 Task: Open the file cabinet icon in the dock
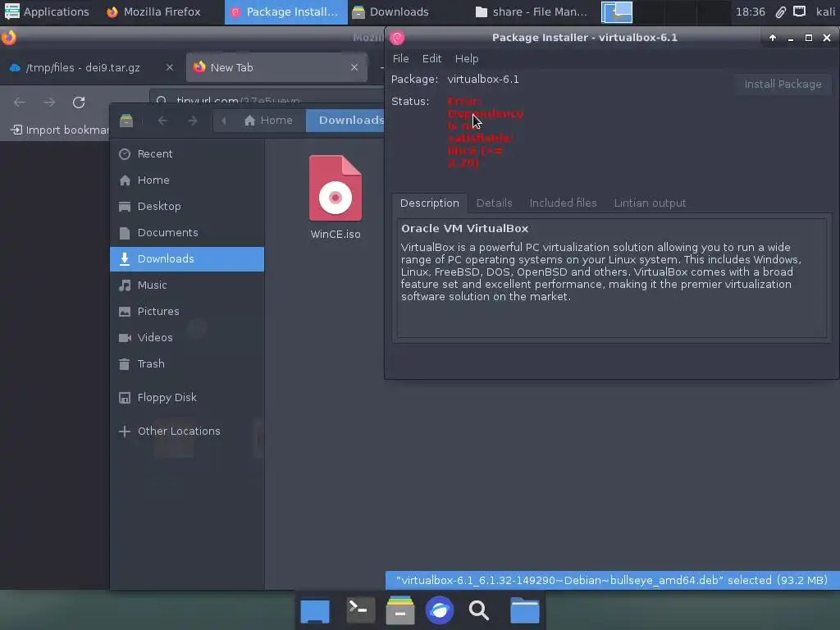[400, 610]
